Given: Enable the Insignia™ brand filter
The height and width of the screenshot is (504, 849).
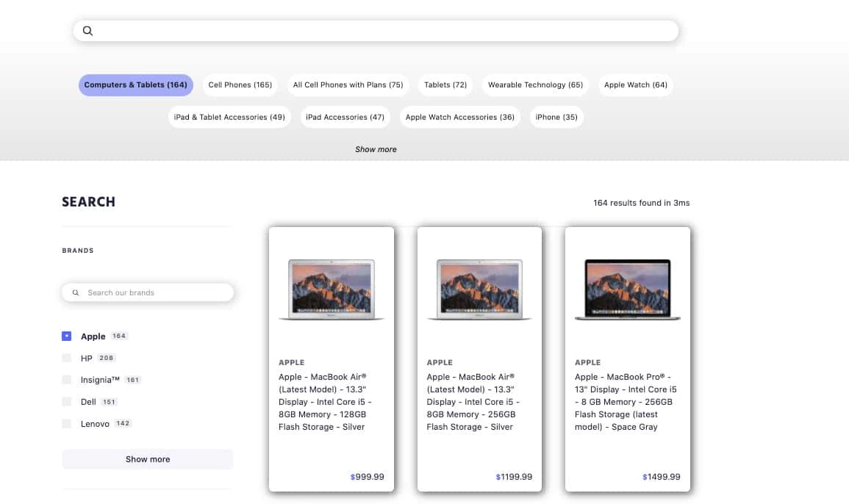Looking at the screenshot, I should tap(66, 380).
